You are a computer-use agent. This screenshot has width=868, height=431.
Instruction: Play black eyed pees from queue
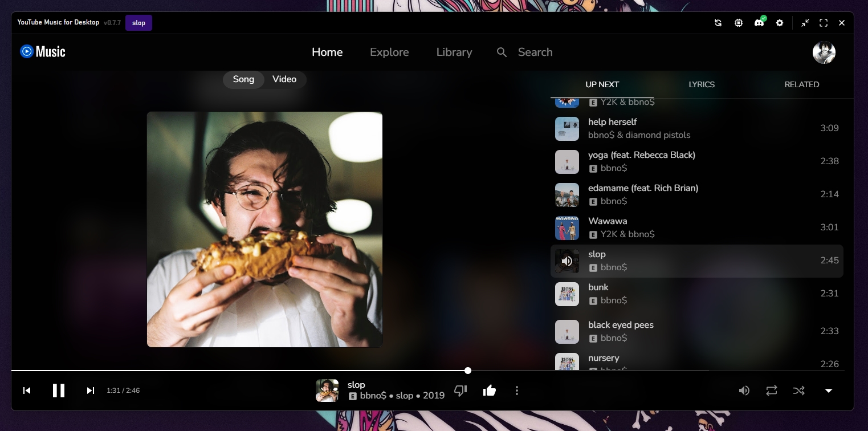tap(696, 332)
